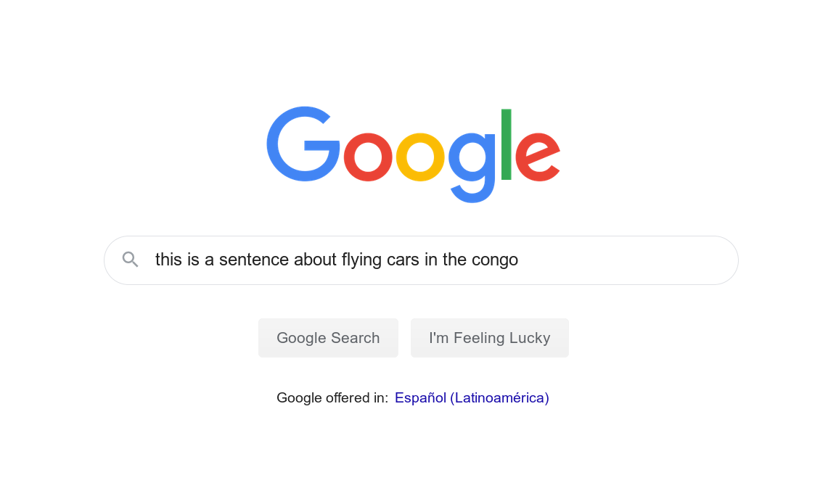
Task: Click the blue capital G in logo
Action: (303, 144)
